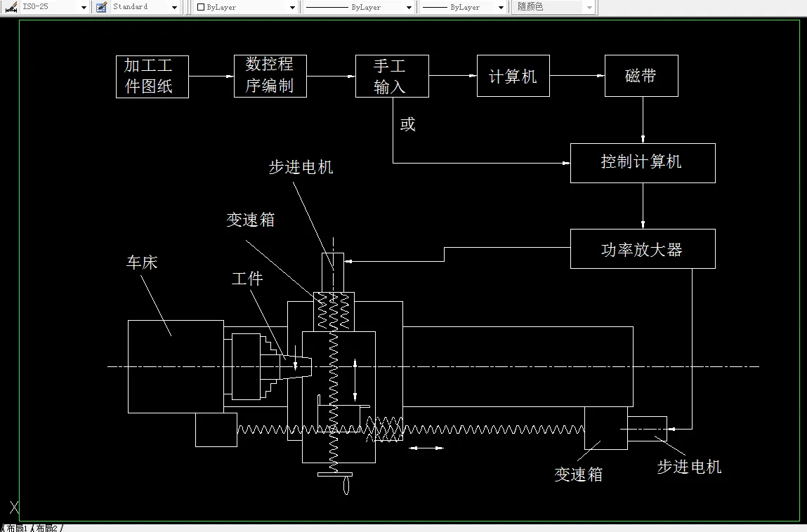
Task: Select the 控制计算机 block
Action: click(x=643, y=162)
